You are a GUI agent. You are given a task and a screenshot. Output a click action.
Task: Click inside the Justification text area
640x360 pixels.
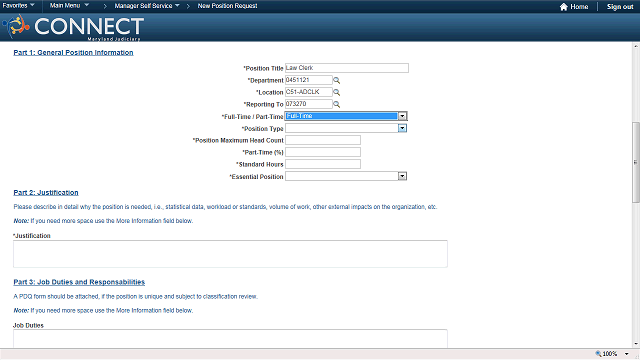tap(230, 254)
